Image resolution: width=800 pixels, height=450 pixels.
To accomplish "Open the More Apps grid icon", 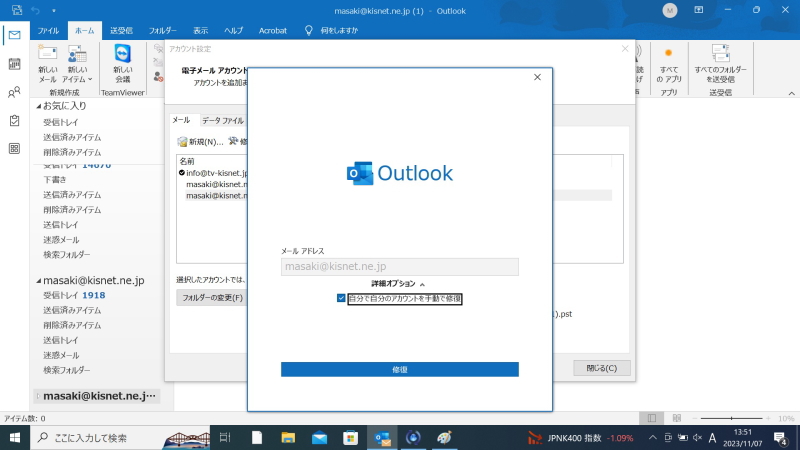I will tap(14, 148).
